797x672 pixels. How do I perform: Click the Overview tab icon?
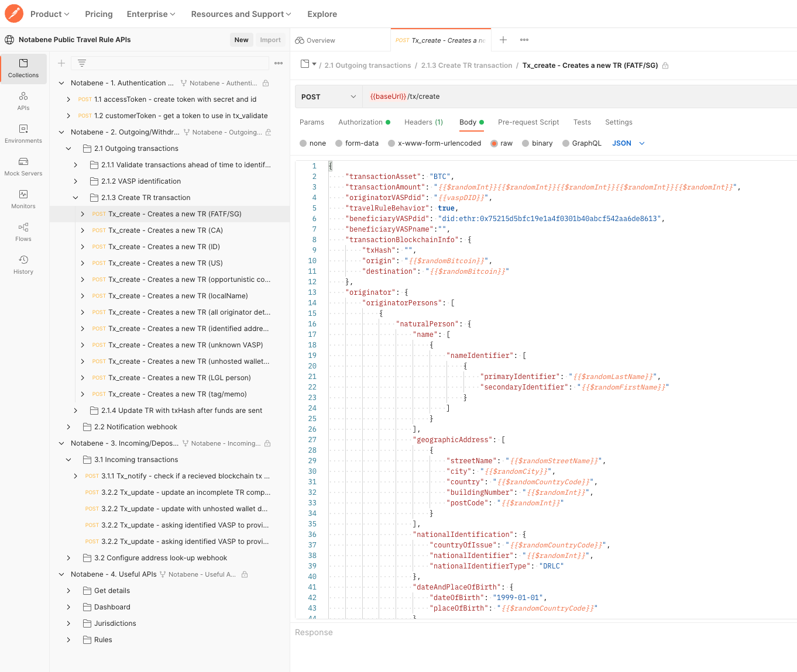coord(300,40)
